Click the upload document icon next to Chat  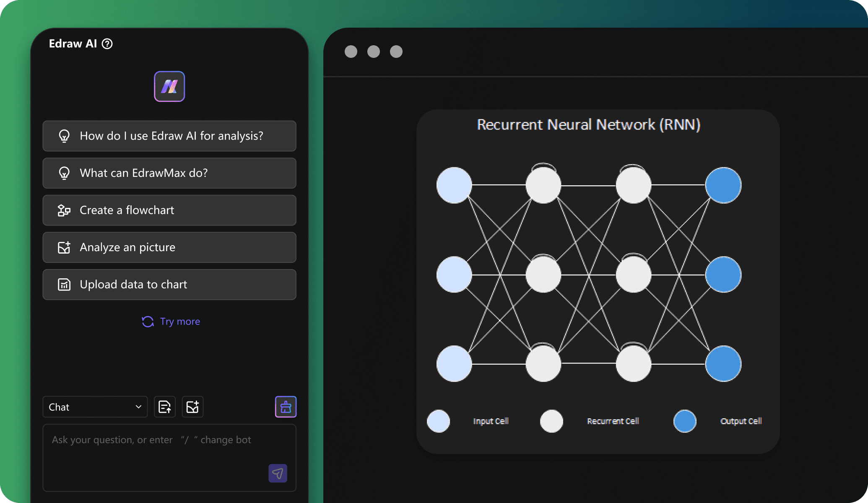[x=165, y=407]
